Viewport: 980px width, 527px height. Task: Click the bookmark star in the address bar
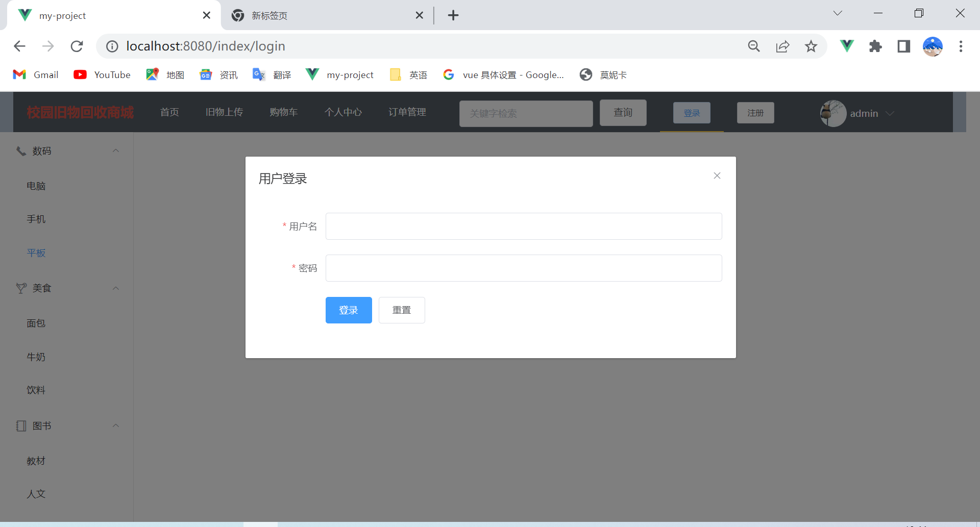(x=811, y=46)
